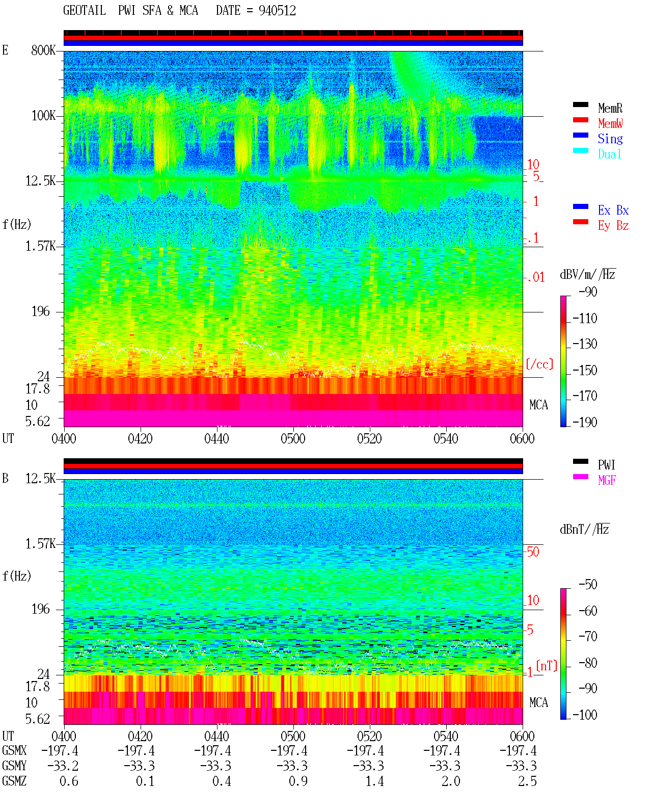Click the blue Ex Bx legend swatch
The image size is (652, 812).
coord(581,207)
